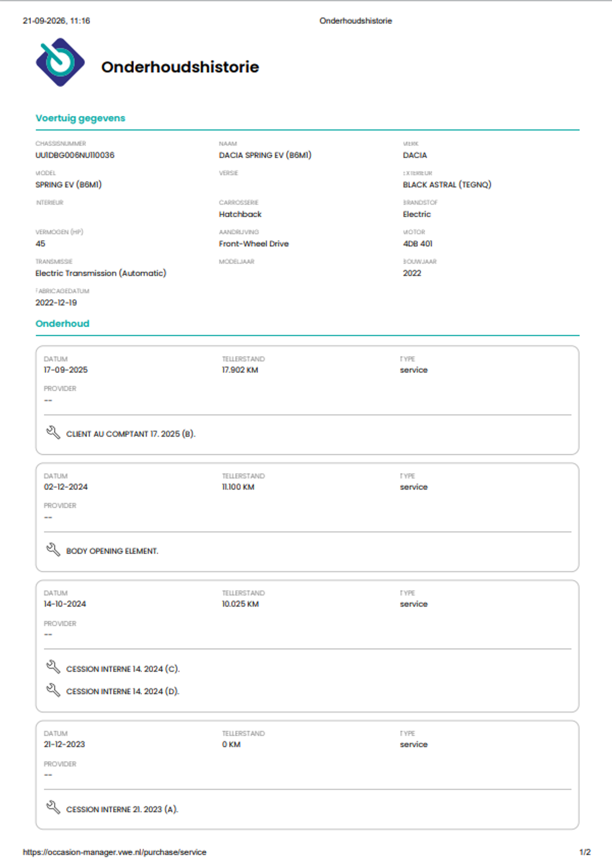This screenshot has width=612, height=868.
Task: Click the fabrication date 2022-12-19
Action: [x=56, y=303]
